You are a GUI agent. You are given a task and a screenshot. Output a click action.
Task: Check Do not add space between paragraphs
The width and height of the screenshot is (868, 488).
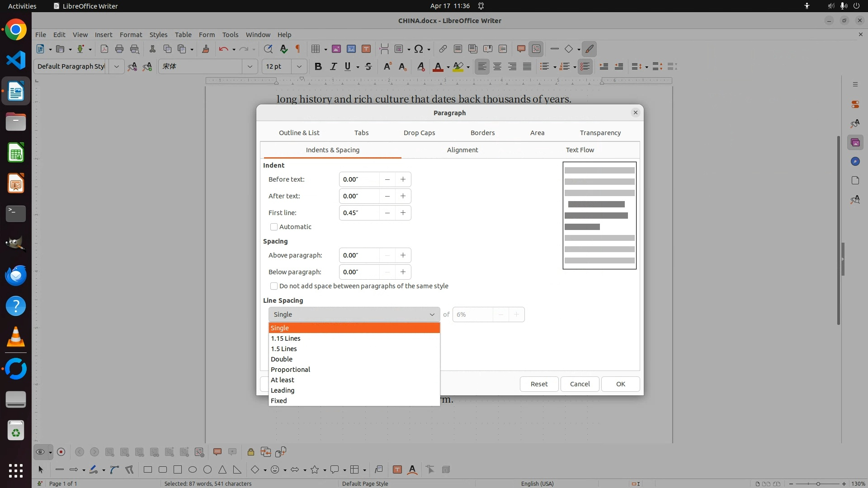click(274, 286)
